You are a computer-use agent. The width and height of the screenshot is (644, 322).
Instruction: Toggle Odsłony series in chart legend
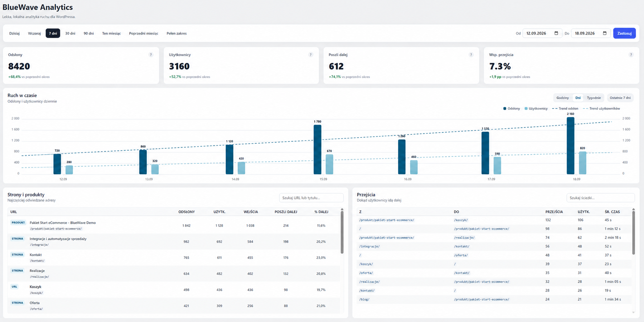coord(511,109)
